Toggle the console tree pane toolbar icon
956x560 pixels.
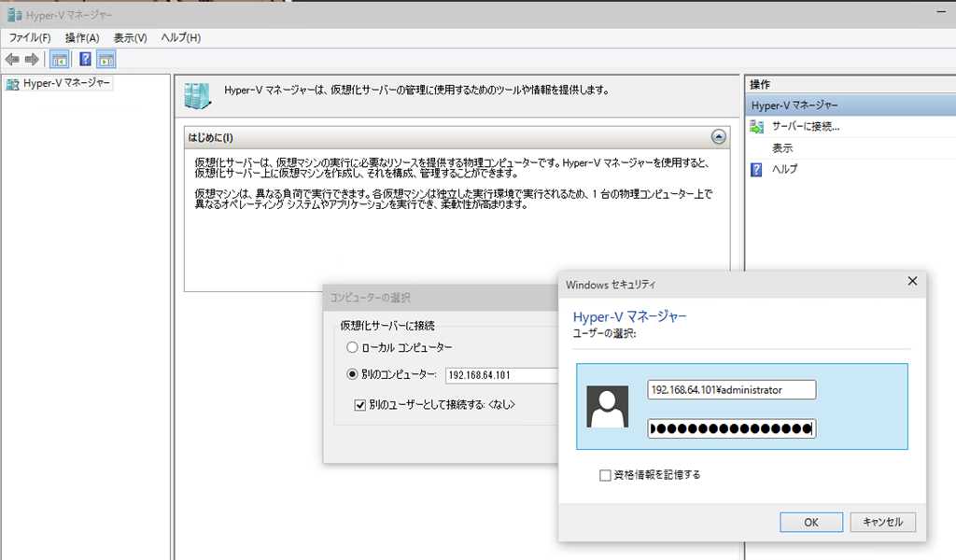(x=59, y=60)
